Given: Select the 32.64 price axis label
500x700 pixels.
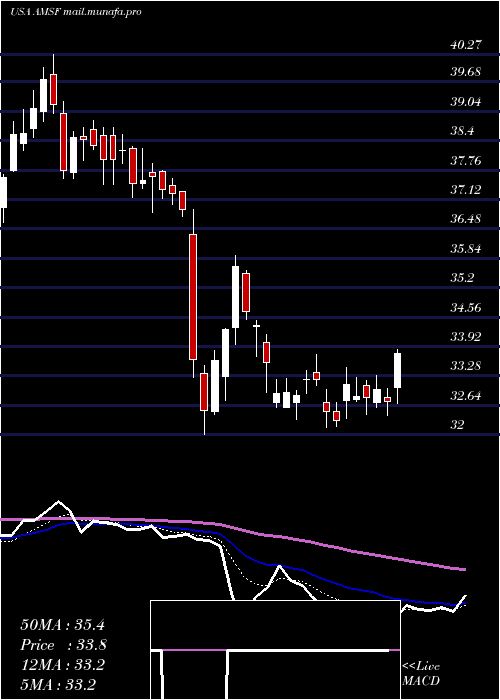Looking at the screenshot, I should click(x=466, y=395).
